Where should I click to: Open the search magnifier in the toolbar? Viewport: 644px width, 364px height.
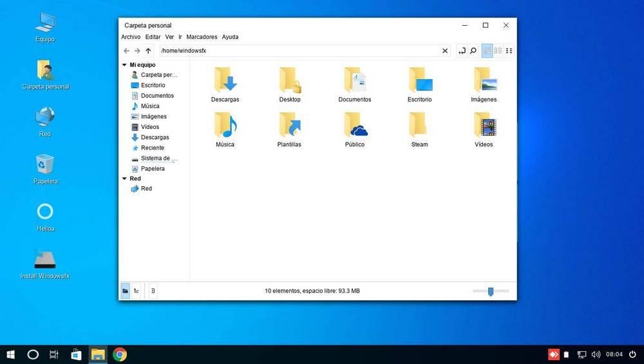[473, 50]
